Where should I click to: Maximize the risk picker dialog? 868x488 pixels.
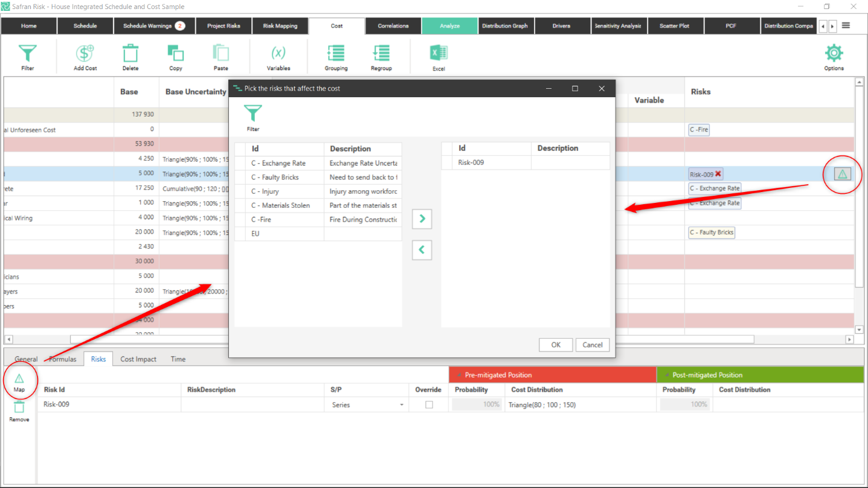click(x=575, y=88)
